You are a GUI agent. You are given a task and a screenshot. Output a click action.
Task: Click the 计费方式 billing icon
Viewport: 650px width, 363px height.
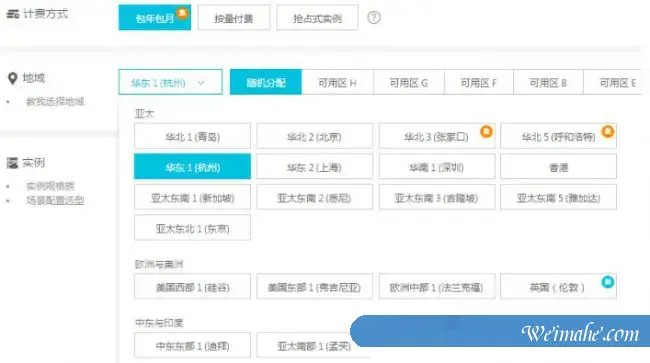(13, 14)
